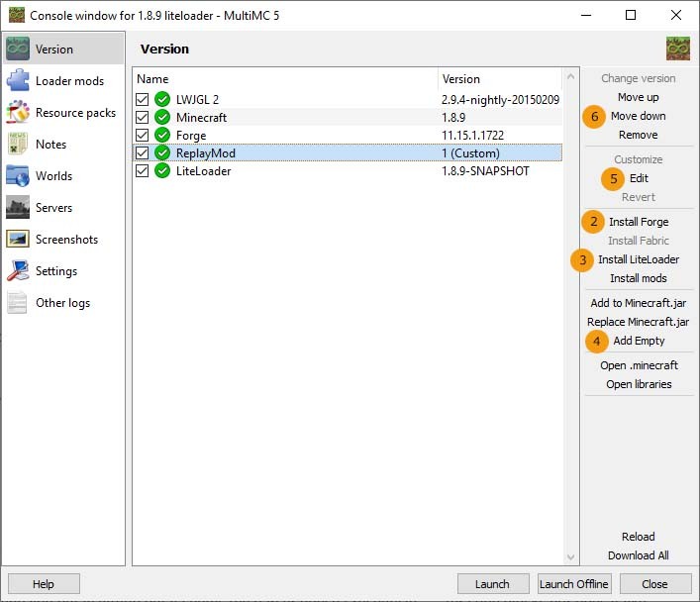The image size is (700, 602).
Task: Select the Screenshots page icon
Action: pos(18,240)
